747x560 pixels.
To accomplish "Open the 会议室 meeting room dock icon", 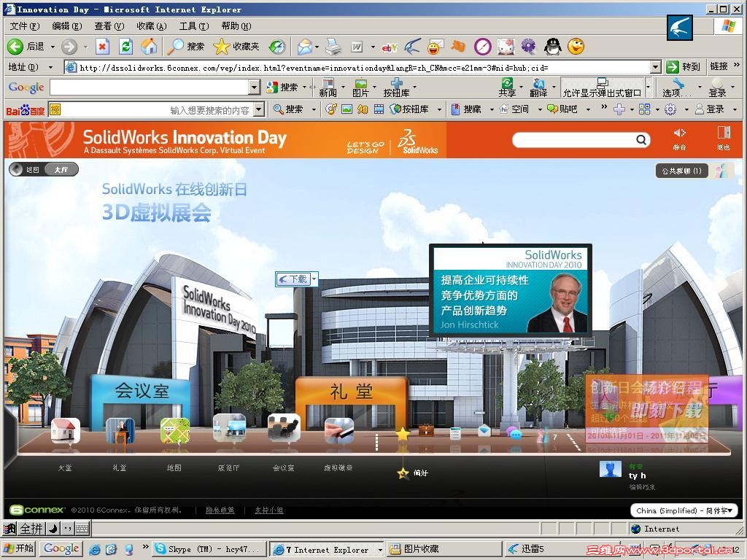I will pyautogui.click(x=284, y=429).
